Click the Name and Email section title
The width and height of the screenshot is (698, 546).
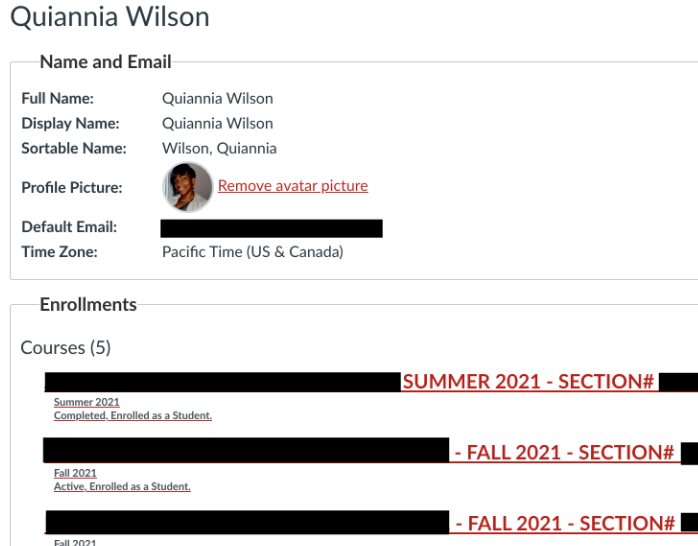(105, 62)
